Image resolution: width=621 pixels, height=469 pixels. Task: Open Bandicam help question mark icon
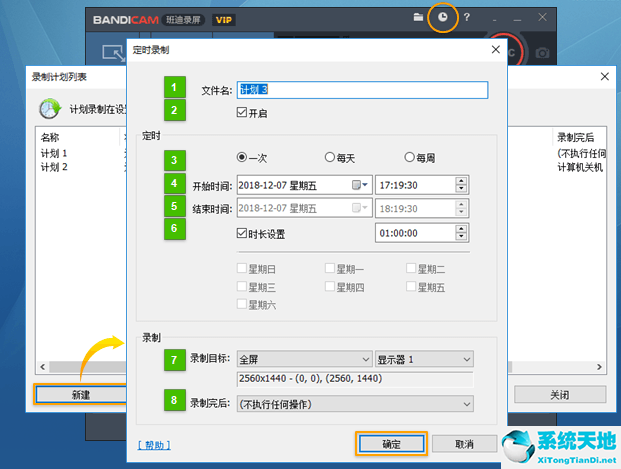point(467,17)
